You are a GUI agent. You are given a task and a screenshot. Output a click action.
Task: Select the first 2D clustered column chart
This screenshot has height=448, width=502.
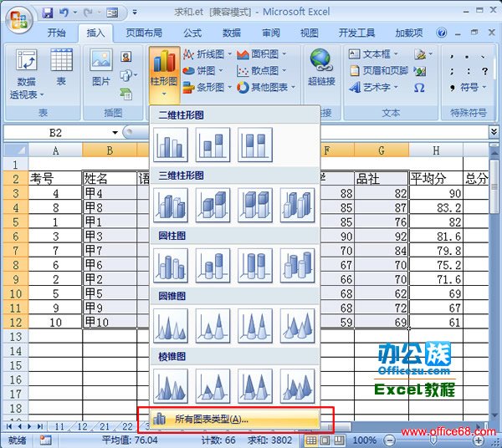pyautogui.click(x=171, y=145)
